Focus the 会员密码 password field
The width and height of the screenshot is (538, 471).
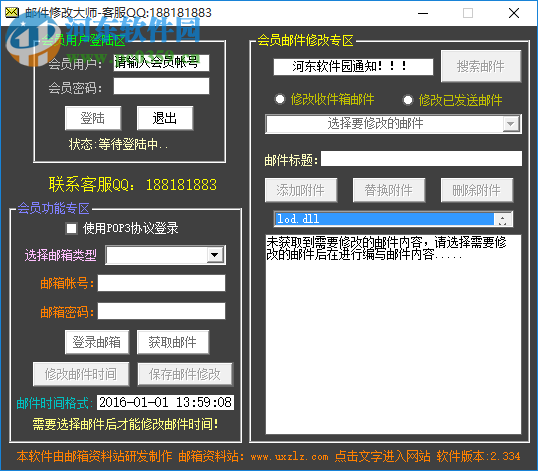pos(161,86)
